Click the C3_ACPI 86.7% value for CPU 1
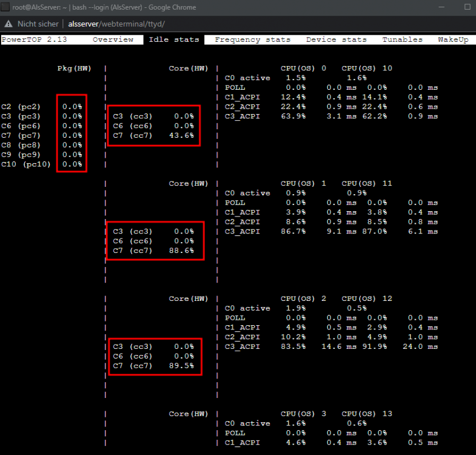476x455 pixels. [293, 232]
